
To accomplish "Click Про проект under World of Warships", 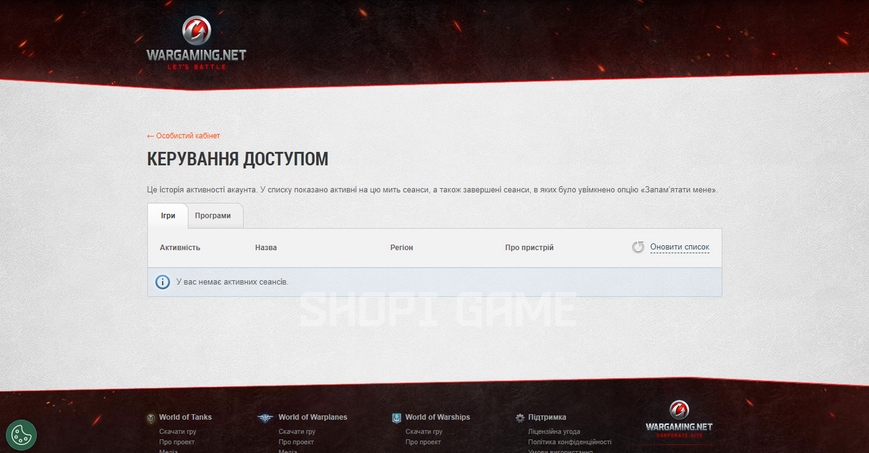I will click(x=423, y=442).
